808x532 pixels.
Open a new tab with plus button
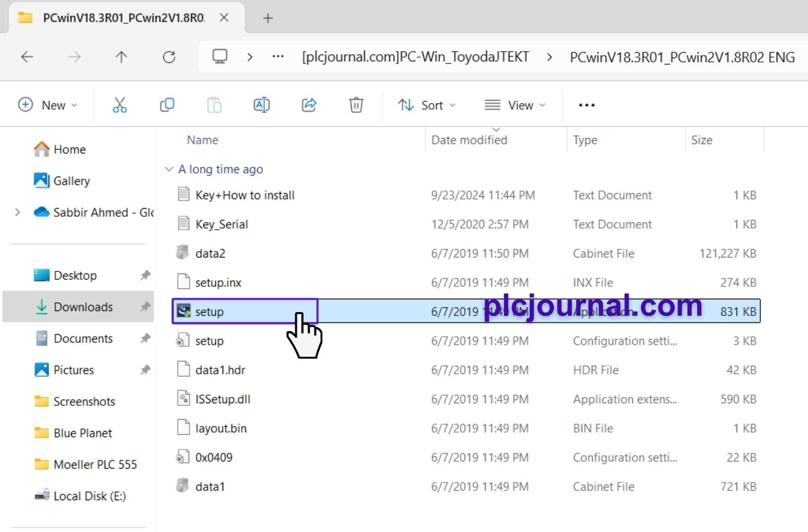pos(267,18)
